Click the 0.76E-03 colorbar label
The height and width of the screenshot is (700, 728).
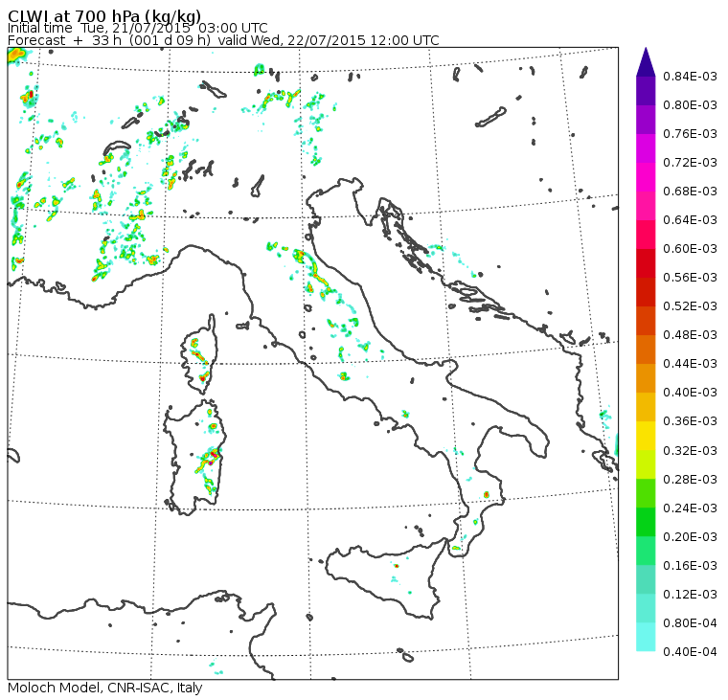(690, 134)
